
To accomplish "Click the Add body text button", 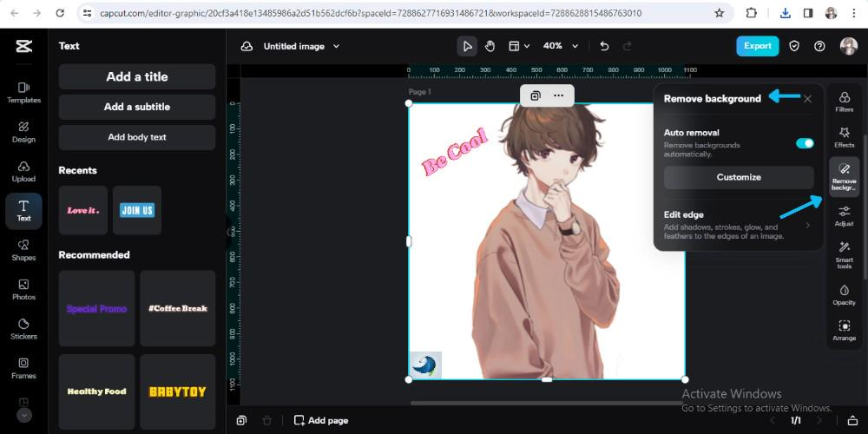I will point(137,137).
